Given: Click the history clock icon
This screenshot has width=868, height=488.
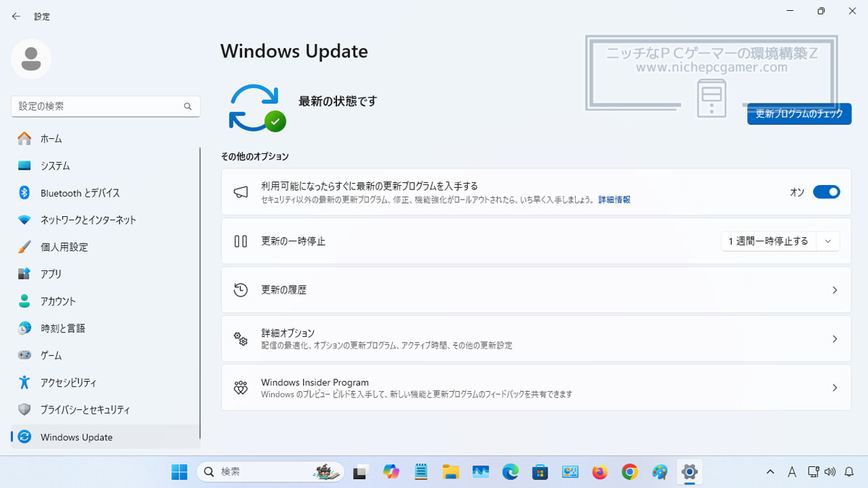Looking at the screenshot, I should coord(241,289).
